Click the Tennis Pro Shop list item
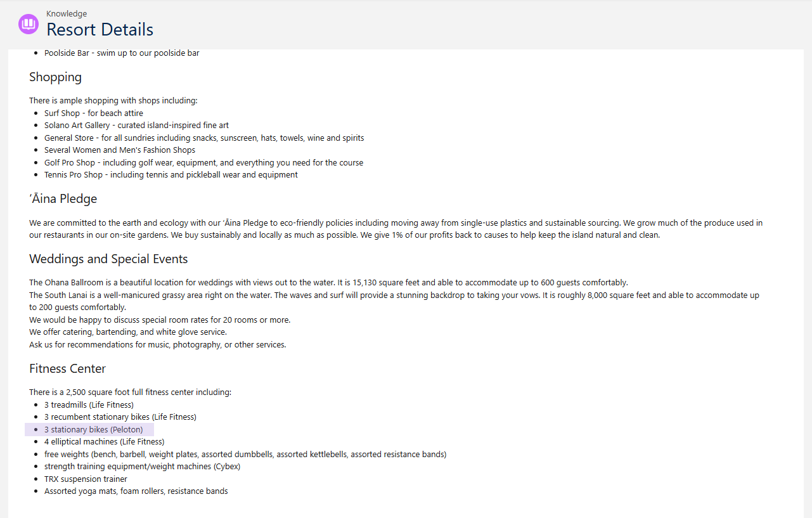Image resolution: width=812 pixels, height=518 pixels. [171, 175]
